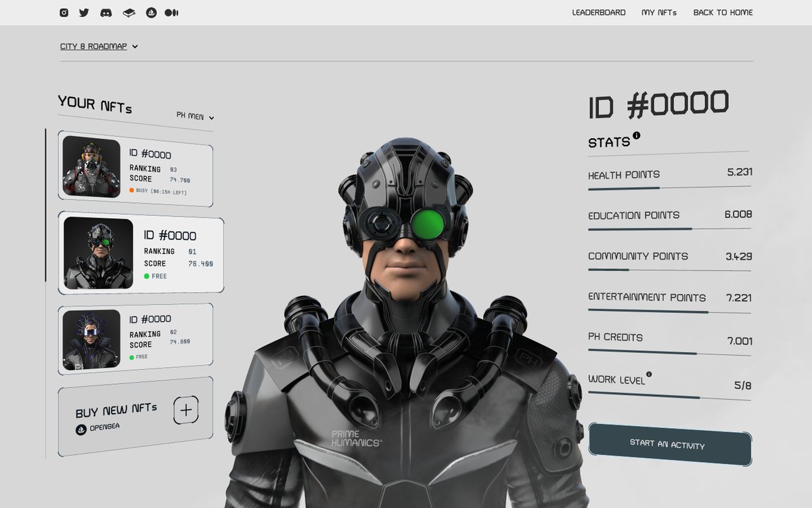Click the 'YOUR NFTs' heading
Screen dimensions: 812x508
[x=95, y=104]
